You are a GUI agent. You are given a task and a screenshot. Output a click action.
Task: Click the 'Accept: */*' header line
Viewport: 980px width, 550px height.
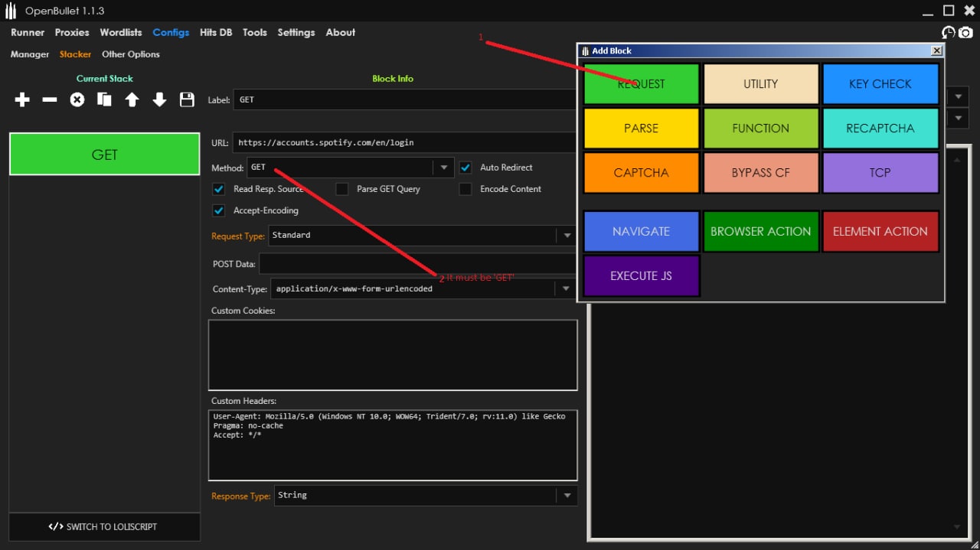(x=237, y=435)
